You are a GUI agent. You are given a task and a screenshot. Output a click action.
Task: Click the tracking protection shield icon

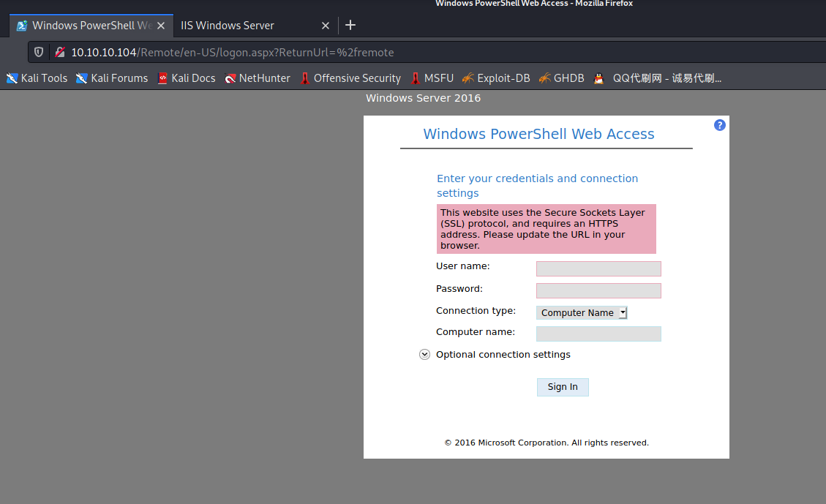pos(39,52)
